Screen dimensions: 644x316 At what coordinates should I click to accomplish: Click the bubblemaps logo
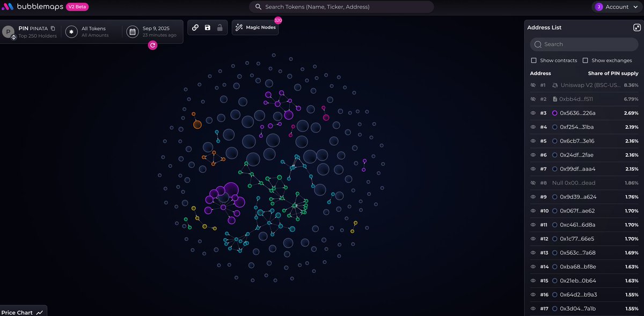[x=32, y=7]
